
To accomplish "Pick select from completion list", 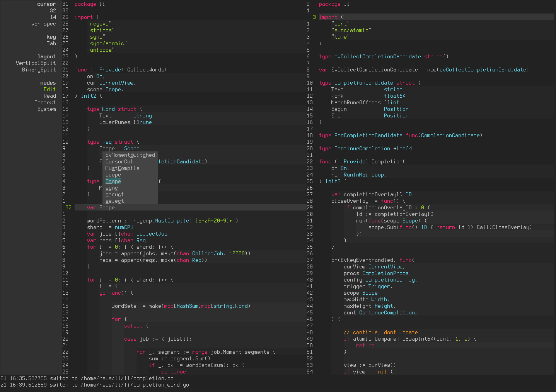I will click(114, 201).
